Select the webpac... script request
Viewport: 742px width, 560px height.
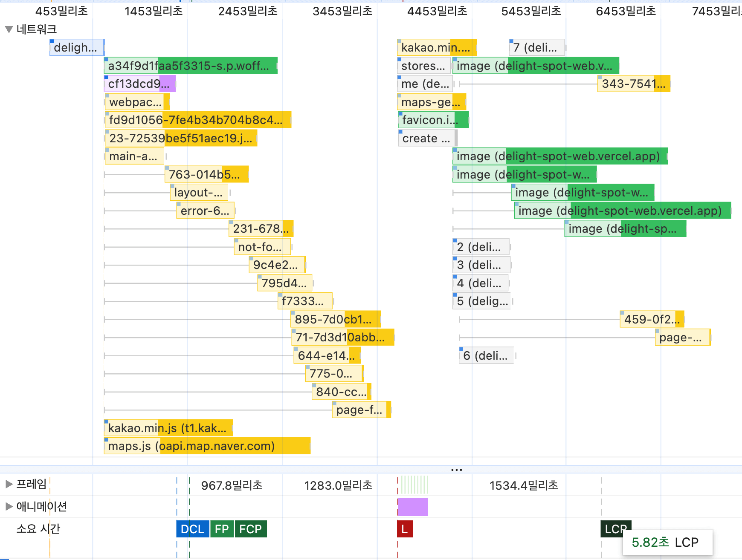tap(136, 102)
